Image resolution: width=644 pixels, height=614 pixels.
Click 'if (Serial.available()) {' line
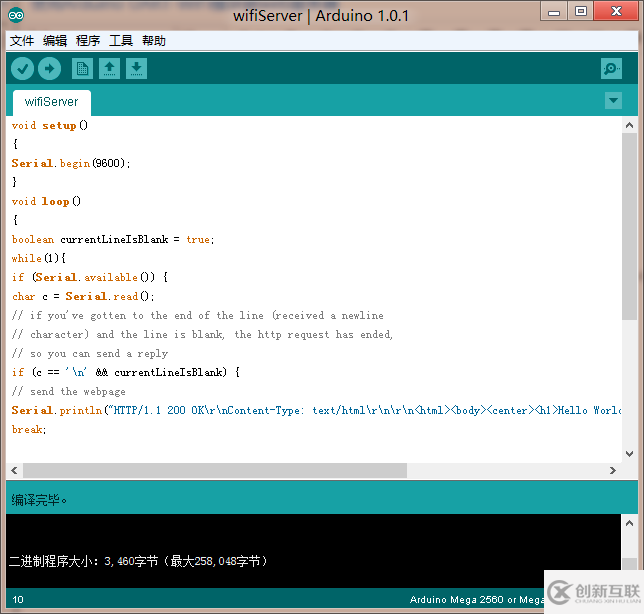[90, 277]
